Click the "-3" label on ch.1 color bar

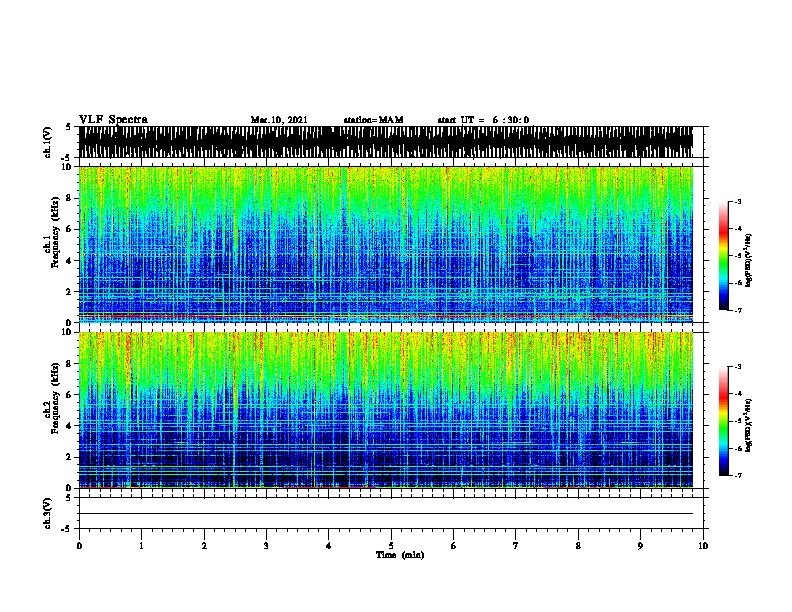737,202
